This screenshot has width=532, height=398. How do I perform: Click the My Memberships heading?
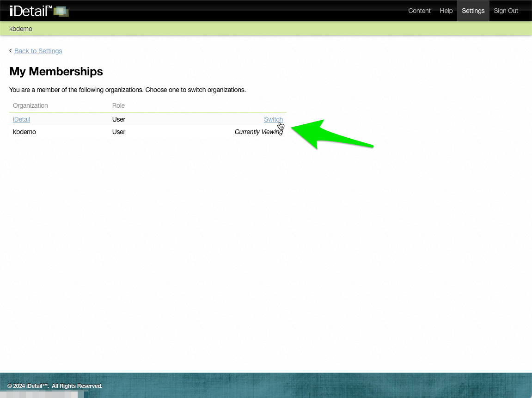click(x=56, y=72)
